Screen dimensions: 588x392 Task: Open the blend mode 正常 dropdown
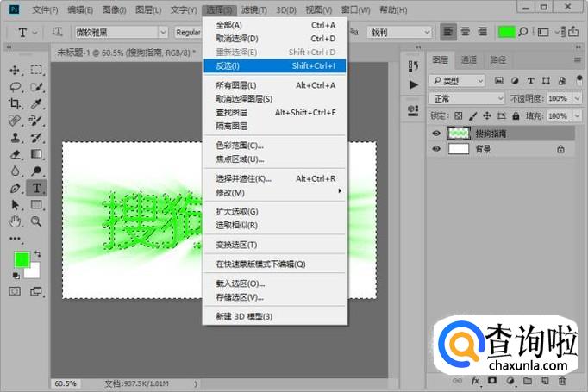pos(467,98)
